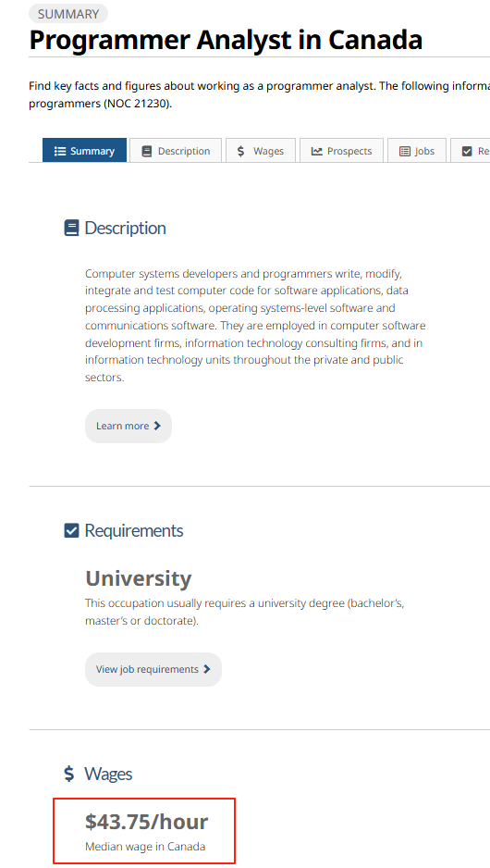Open the Jobs tab
Screen dimensions: 490x868
[417, 151]
